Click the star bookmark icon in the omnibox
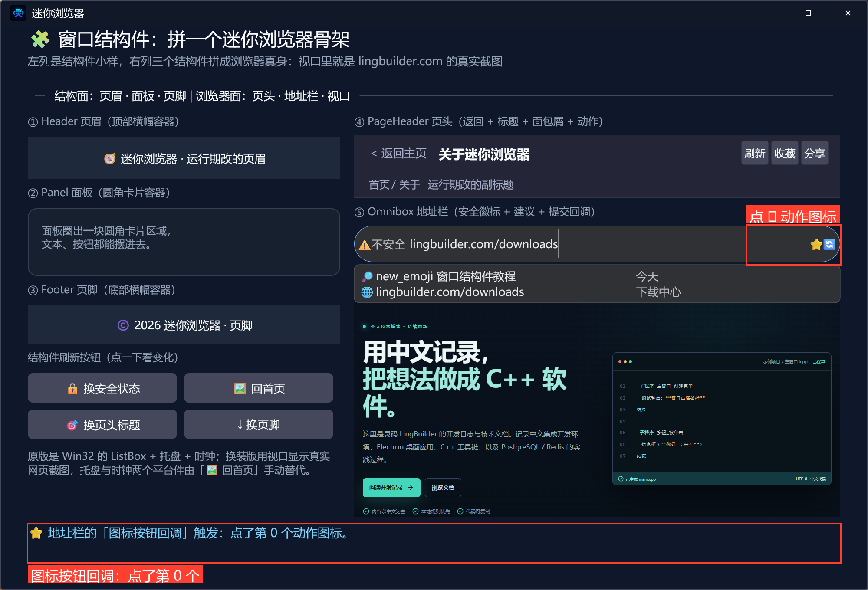This screenshot has height=590, width=868. (816, 245)
